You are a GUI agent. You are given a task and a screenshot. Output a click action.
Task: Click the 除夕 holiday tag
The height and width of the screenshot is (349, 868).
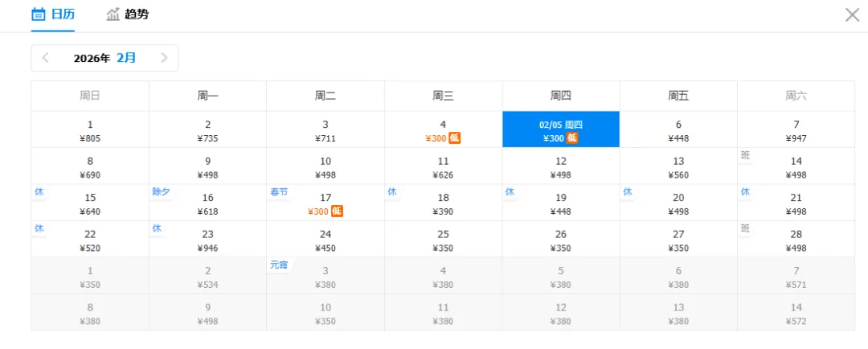pos(160,191)
